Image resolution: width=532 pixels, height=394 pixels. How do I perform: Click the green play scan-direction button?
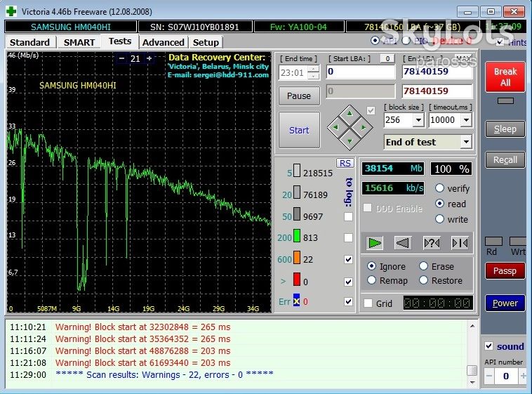(x=375, y=243)
